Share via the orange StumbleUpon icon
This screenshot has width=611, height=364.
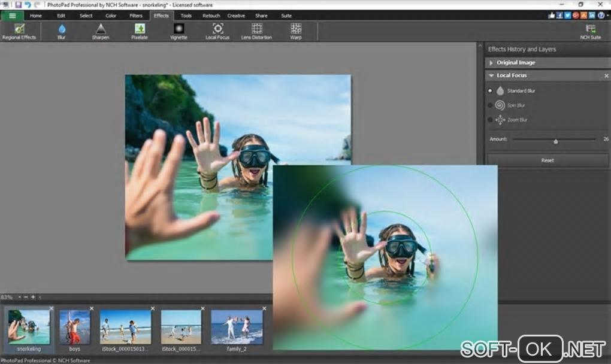[x=583, y=16]
